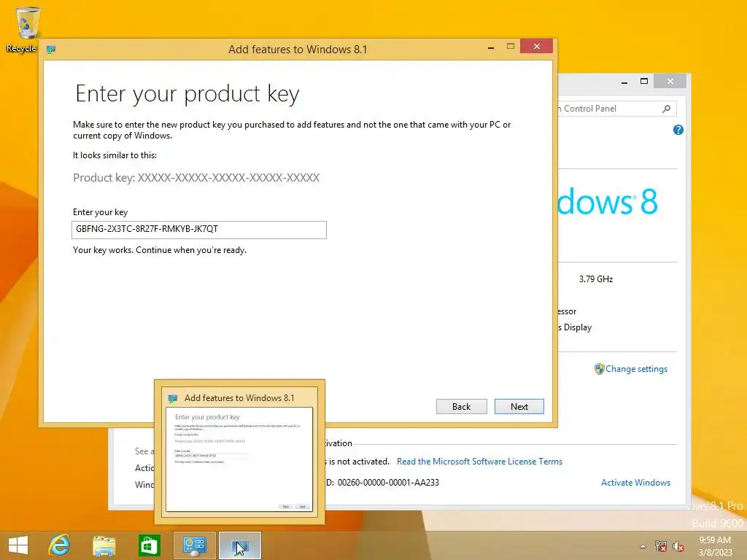The image size is (747, 560).
Task: Open the clock showing 9:59 AM
Action: point(715,545)
